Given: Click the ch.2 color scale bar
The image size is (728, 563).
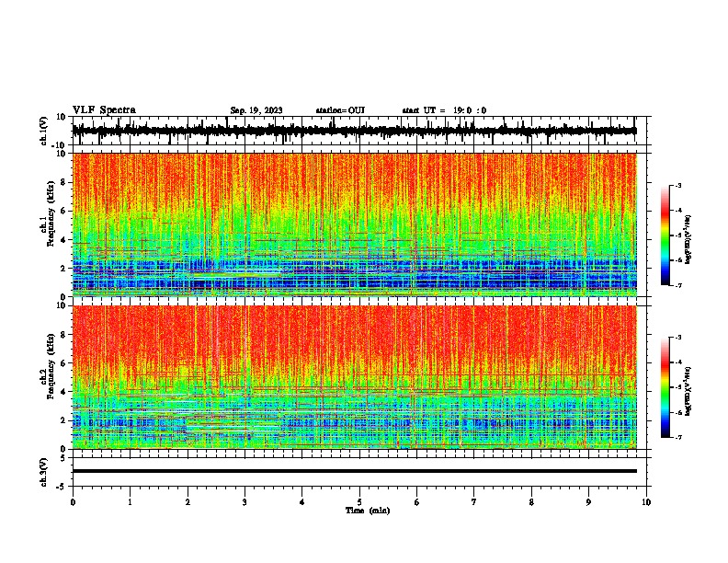Looking at the screenshot, I should [x=665, y=387].
